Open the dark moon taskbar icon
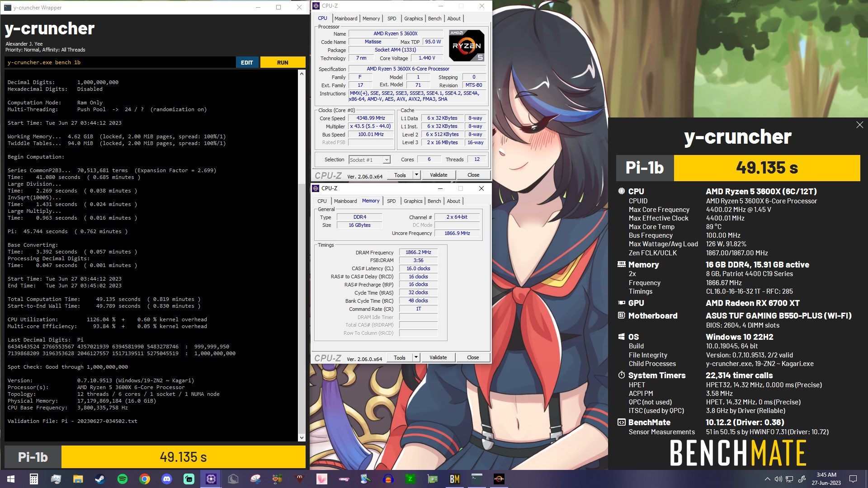This screenshot has width=868, height=488. (233, 479)
